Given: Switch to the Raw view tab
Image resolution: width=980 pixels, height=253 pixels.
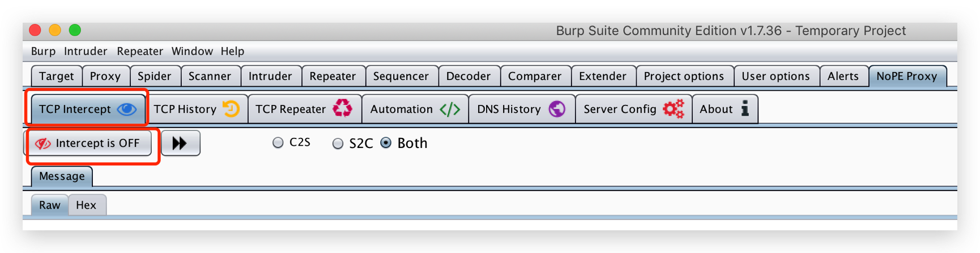Looking at the screenshot, I should tap(49, 205).
